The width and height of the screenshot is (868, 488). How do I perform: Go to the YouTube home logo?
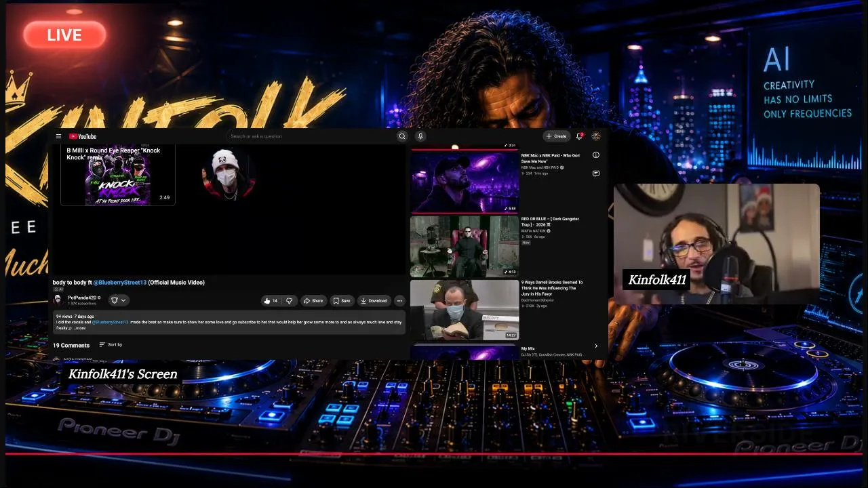(x=83, y=136)
